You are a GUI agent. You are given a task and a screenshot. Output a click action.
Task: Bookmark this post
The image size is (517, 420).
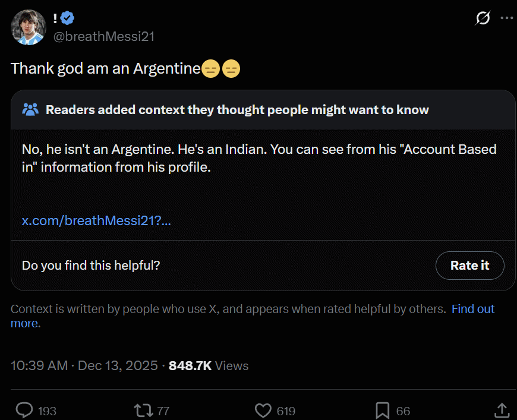coord(383,410)
